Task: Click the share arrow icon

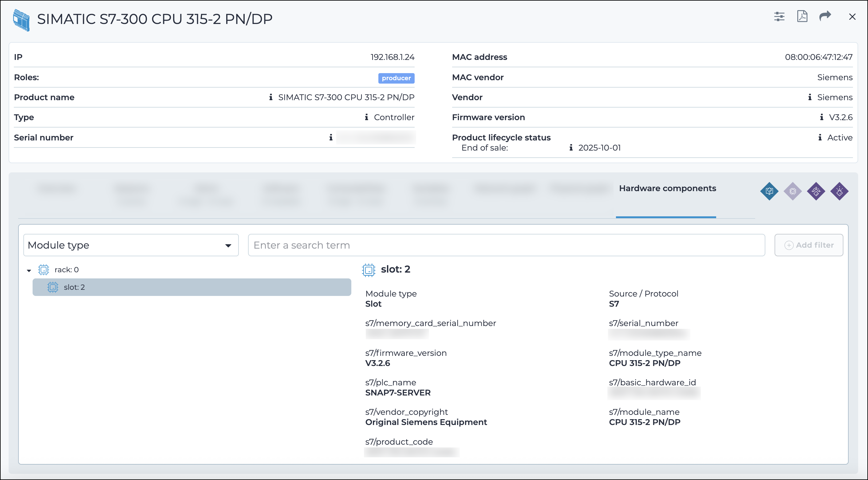Action: coord(825,16)
